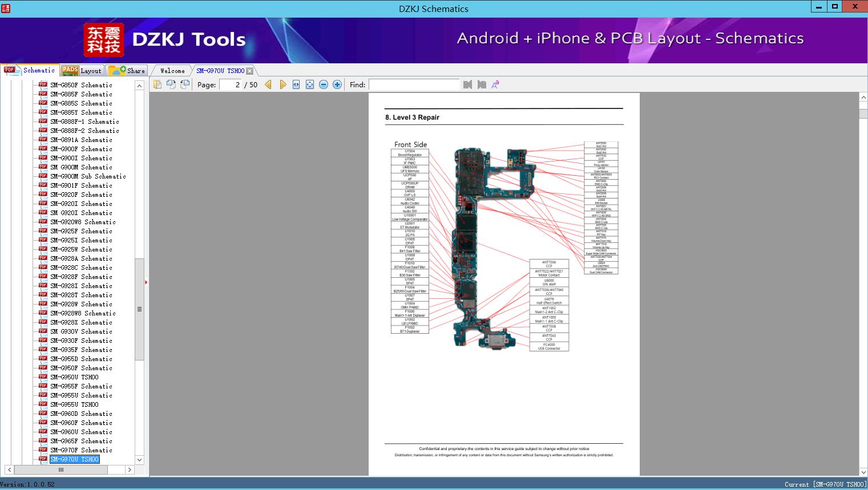Select SM-G935F Schematic

pos(81,350)
